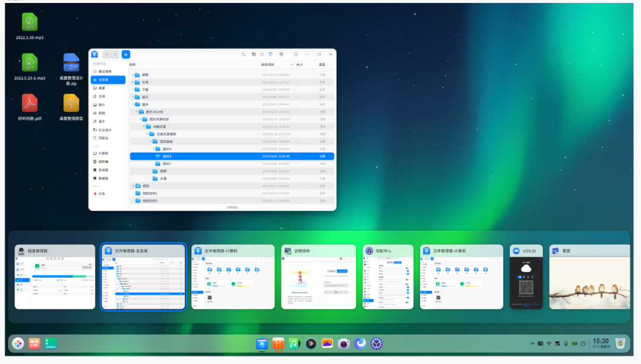This screenshot has width=641, height=364.
Task: Switch file manager to icon view mode
Action: (x=253, y=53)
